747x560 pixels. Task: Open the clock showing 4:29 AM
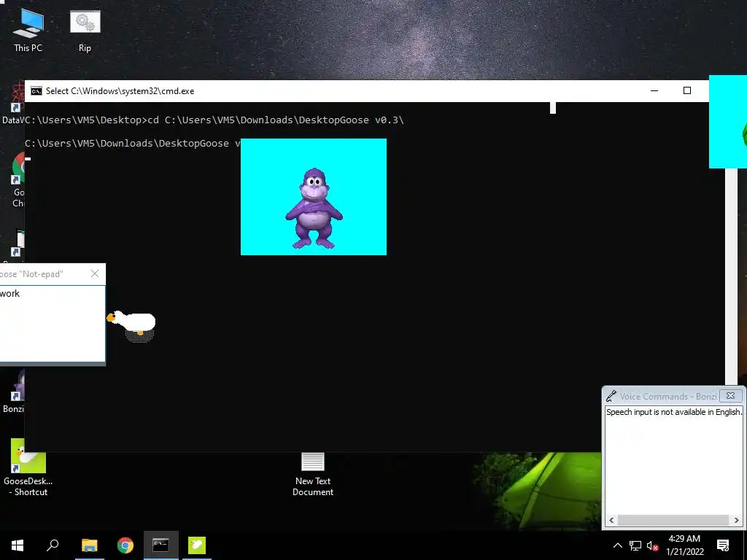coord(684,545)
